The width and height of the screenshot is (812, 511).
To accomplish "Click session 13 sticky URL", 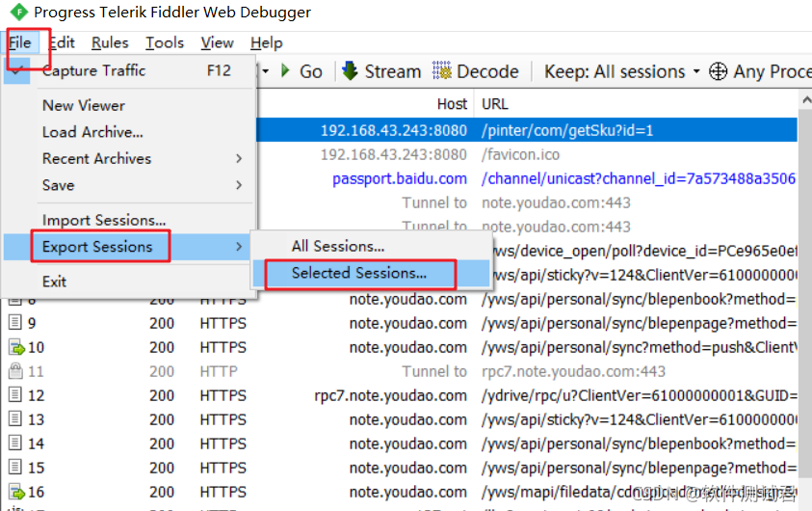I will [x=639, y=419].
